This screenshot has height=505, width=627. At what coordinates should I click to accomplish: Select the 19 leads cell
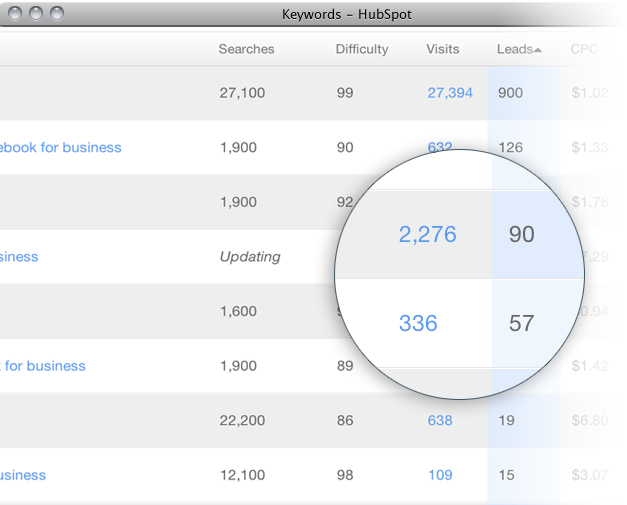506,421
